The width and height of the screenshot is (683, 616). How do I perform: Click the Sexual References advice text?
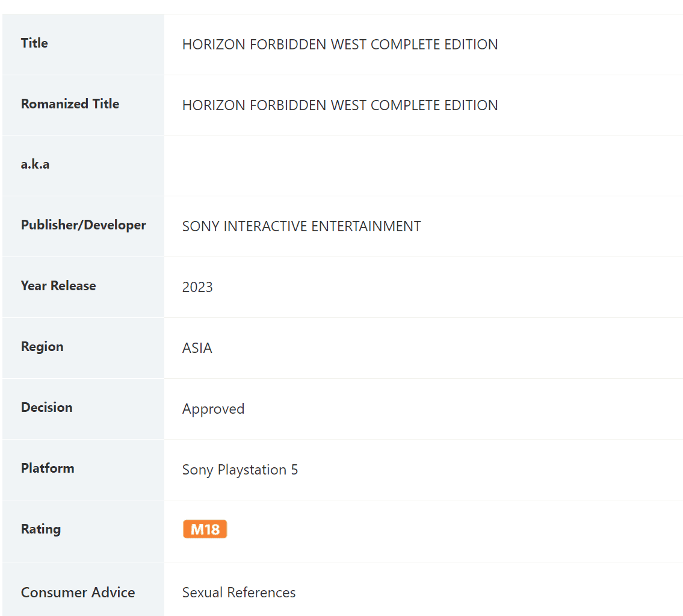[238, 593]
